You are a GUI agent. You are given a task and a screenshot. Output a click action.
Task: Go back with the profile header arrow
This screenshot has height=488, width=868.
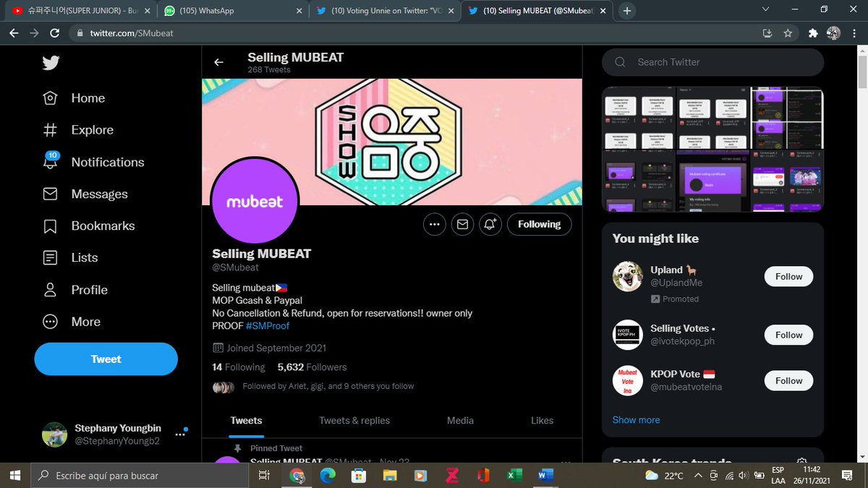tap(218, 62)
